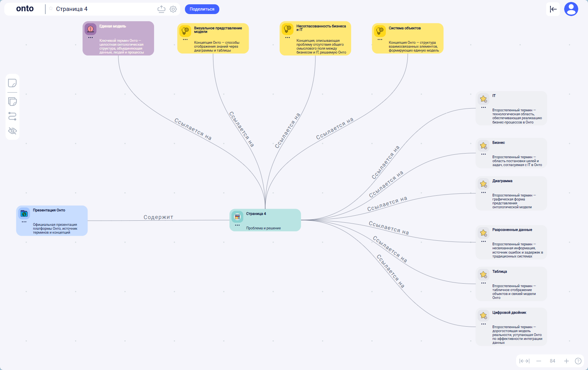Open three-dots menu on Система объектов card

pos(380,40)
